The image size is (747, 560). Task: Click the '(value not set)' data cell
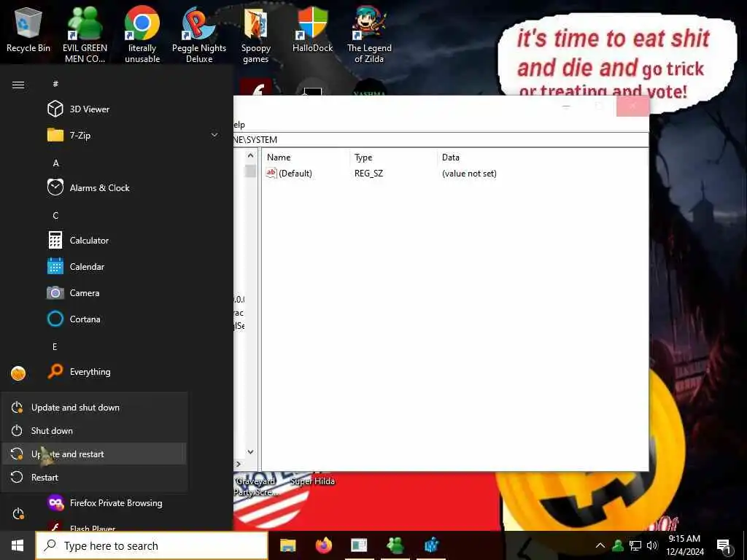coord(469,174)
